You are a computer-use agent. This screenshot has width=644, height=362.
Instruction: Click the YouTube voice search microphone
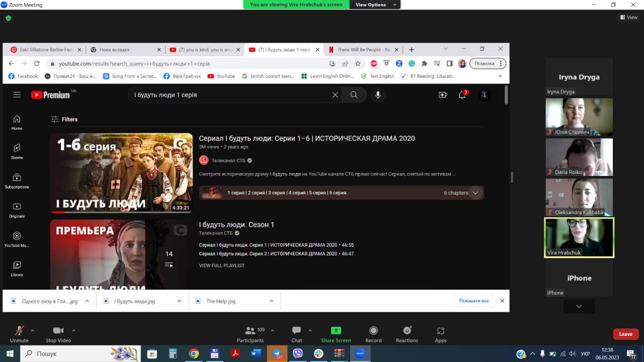378,95
